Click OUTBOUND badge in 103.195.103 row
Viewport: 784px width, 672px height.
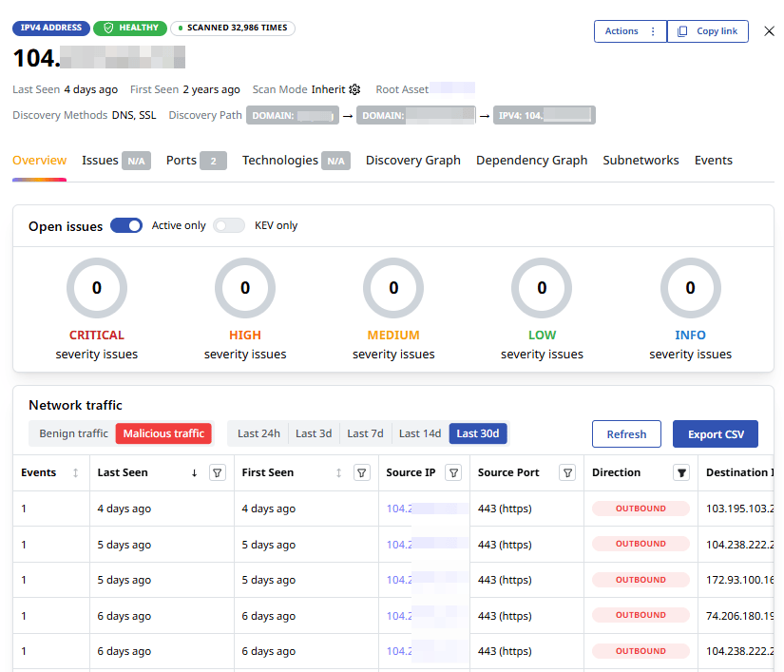pos(641,509)
